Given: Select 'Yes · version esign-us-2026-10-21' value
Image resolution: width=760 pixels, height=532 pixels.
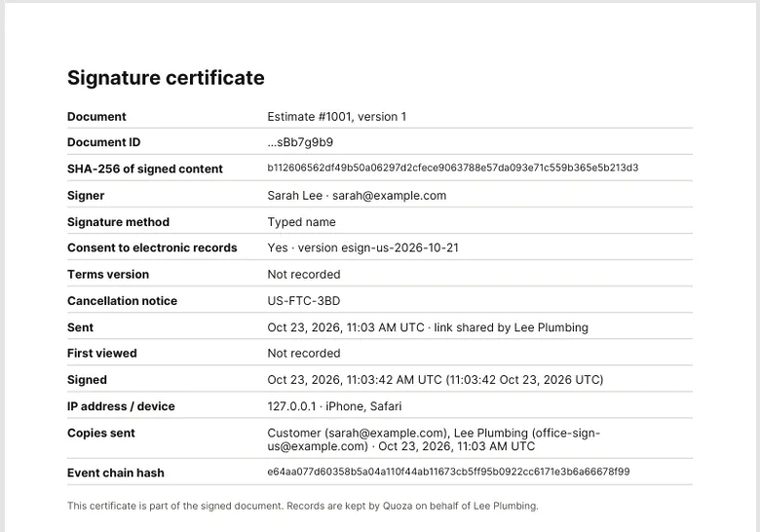Looking at the screenshot, I should (363, 248).
